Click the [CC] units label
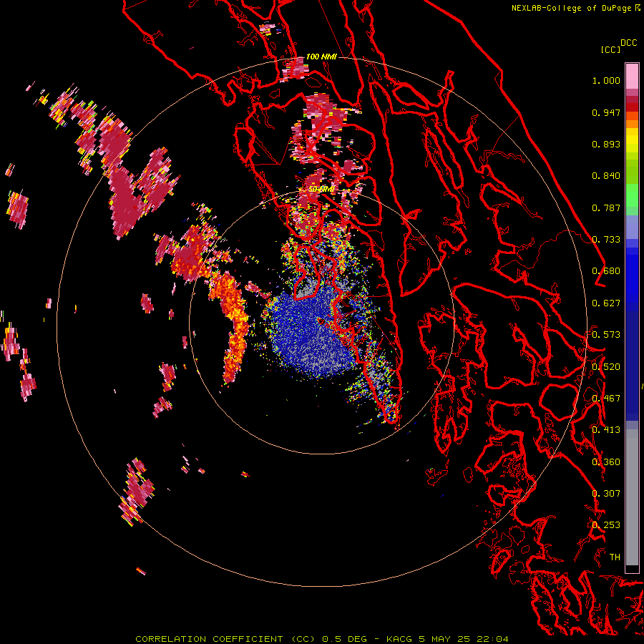This screenshot has height=644, width=644. click(610, 49)
